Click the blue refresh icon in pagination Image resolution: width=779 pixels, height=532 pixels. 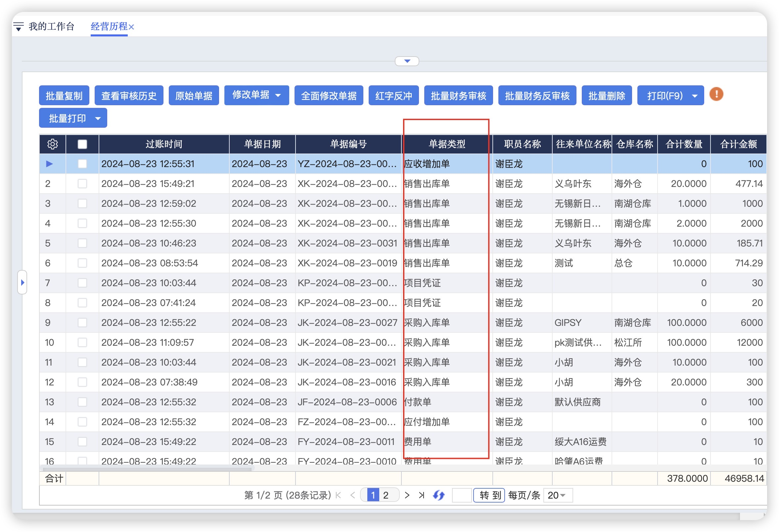click(x=438, y=495)
